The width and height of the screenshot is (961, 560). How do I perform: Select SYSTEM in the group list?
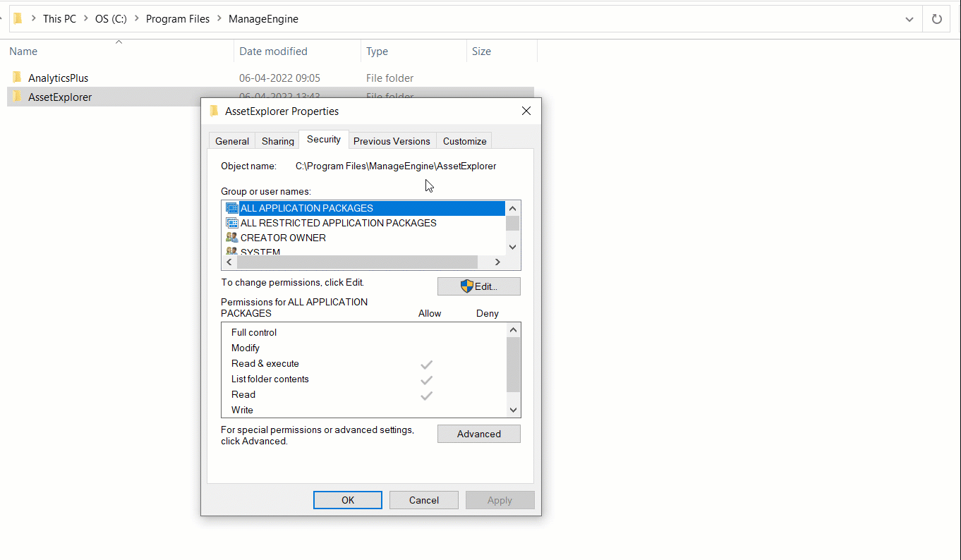pyautogui.click(x=260, y=252)
